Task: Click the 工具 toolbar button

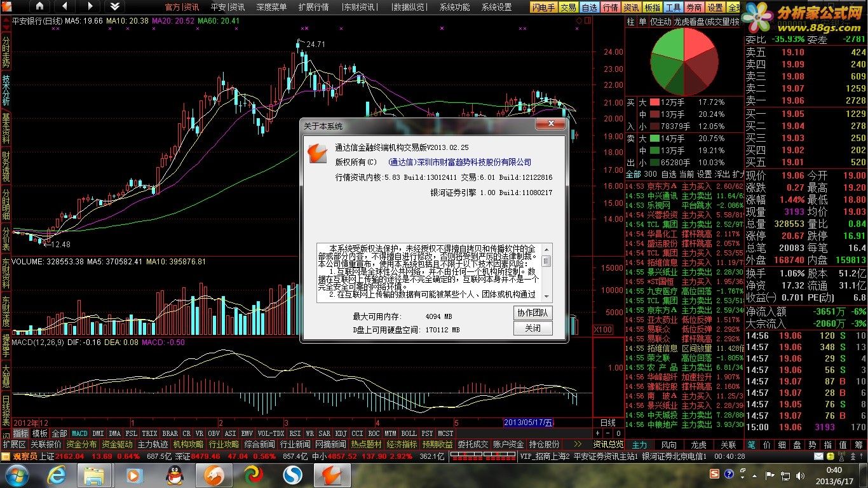Action: [x=673, y=7]
